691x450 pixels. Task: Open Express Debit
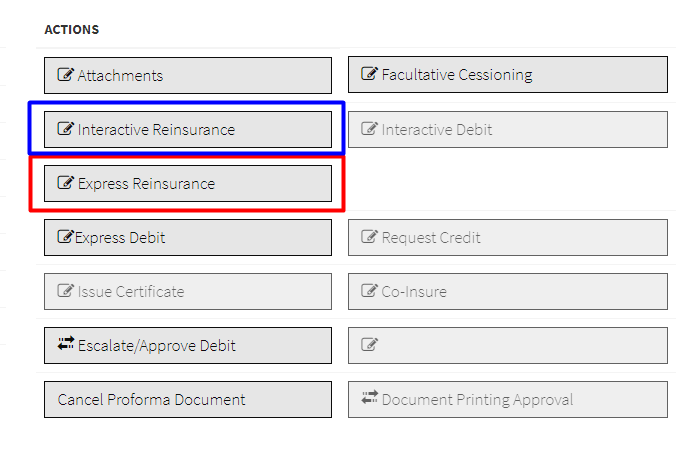click(188, 237)
